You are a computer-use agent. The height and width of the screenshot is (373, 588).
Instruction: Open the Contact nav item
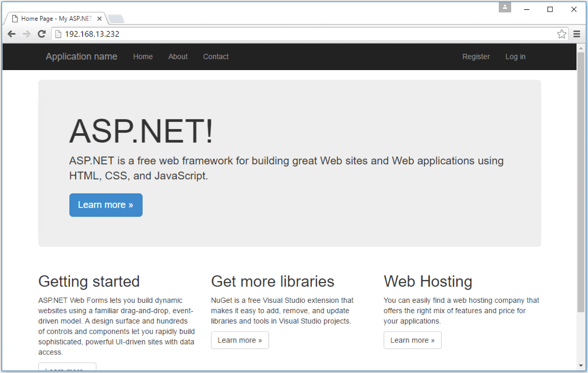pos(216,56)
